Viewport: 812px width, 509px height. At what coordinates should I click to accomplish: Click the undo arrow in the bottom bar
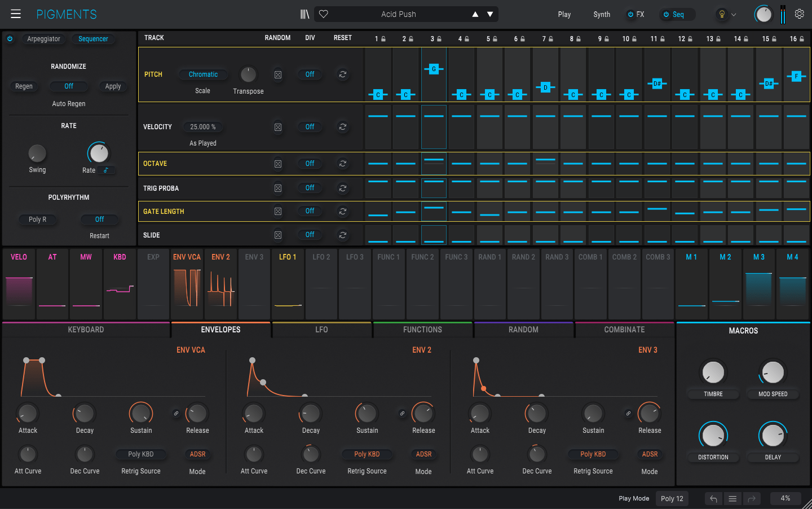click(x=713, y=498)
